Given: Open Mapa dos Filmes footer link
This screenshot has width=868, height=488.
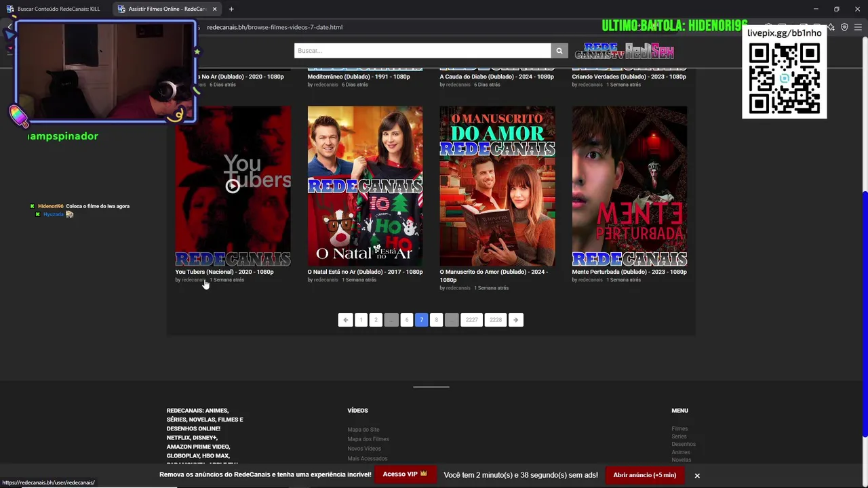Looking at the screenshot, I should [x=368, y=439].
